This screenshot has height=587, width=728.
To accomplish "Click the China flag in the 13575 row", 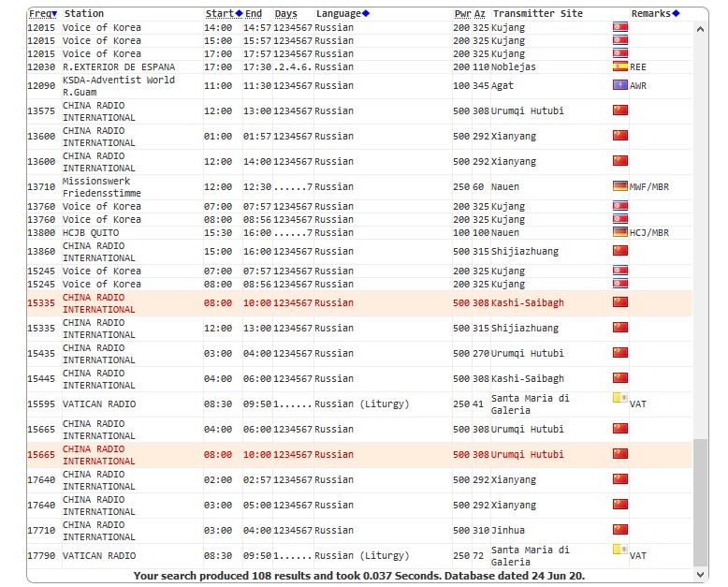I will (620, 110).
